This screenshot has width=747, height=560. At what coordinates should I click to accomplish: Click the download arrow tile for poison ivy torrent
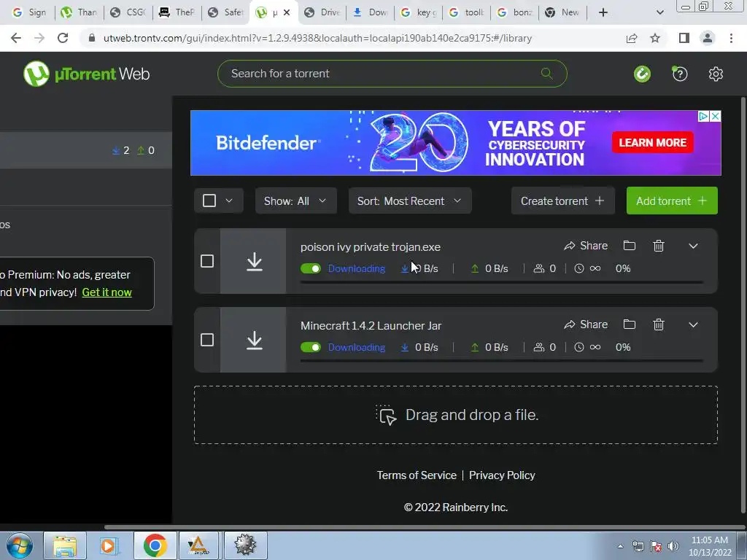point(253,261)
